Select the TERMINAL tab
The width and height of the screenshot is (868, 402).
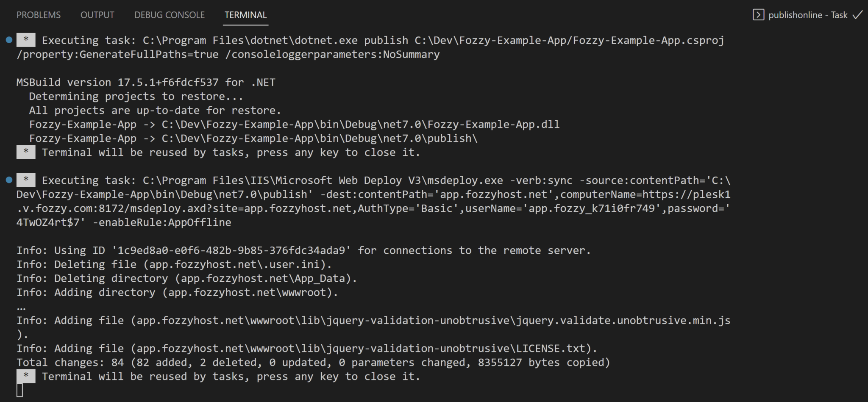pyautogui.click(x=245, y=15)
